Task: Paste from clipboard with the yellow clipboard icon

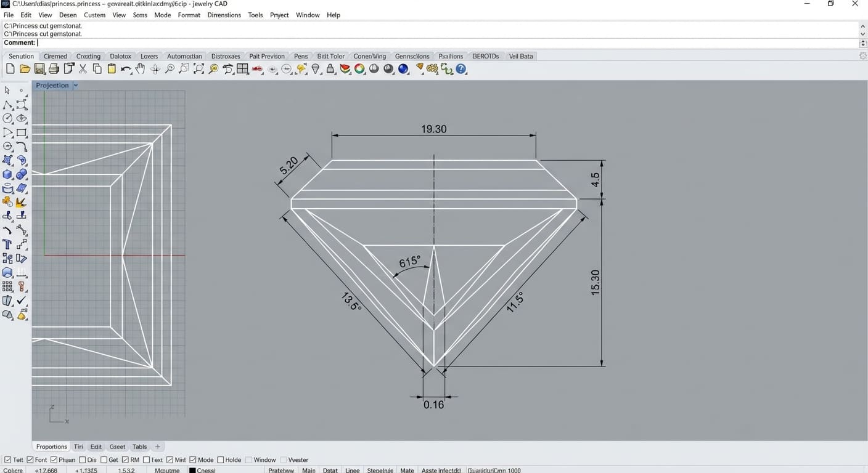Action: coord(112,69)
